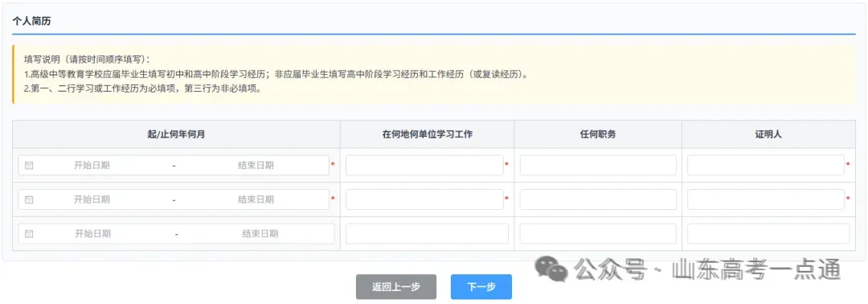Click the 在何地何单位学习工作 column header
The width and height of the screenshot is (868, 304).
[427, 134]
